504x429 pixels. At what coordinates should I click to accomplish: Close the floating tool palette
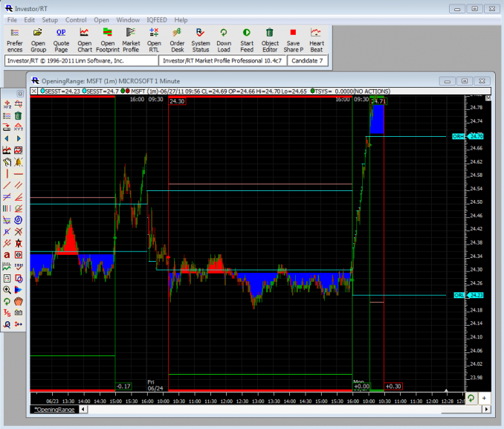(x=20, y=93)
